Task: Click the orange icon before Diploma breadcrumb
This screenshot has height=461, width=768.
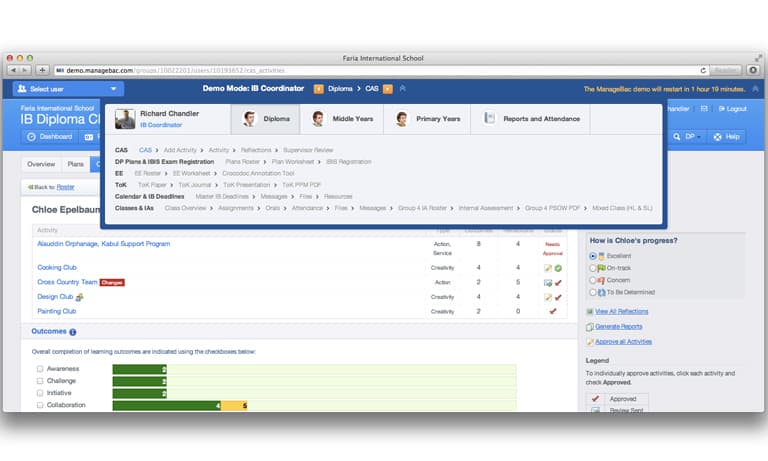Action: 318,89
